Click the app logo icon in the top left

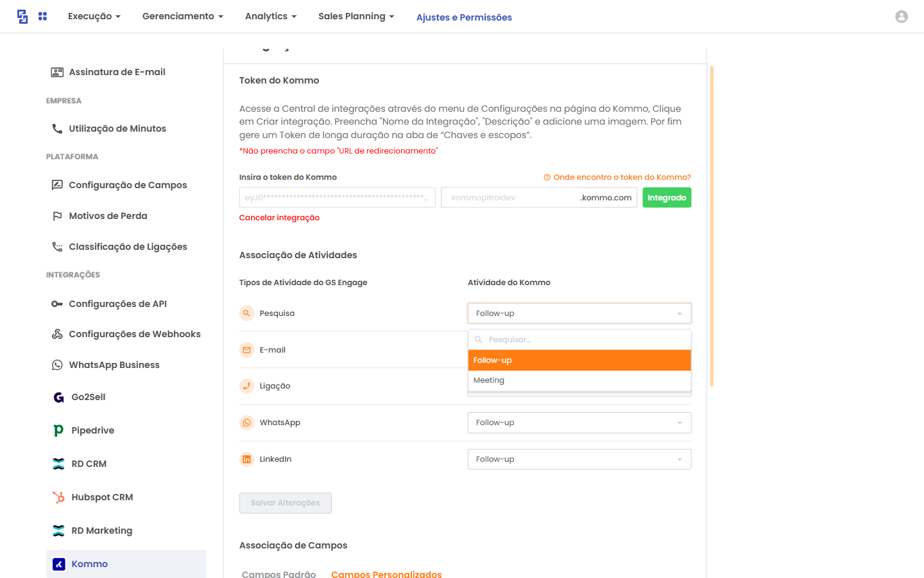click(x=22, y=17)
